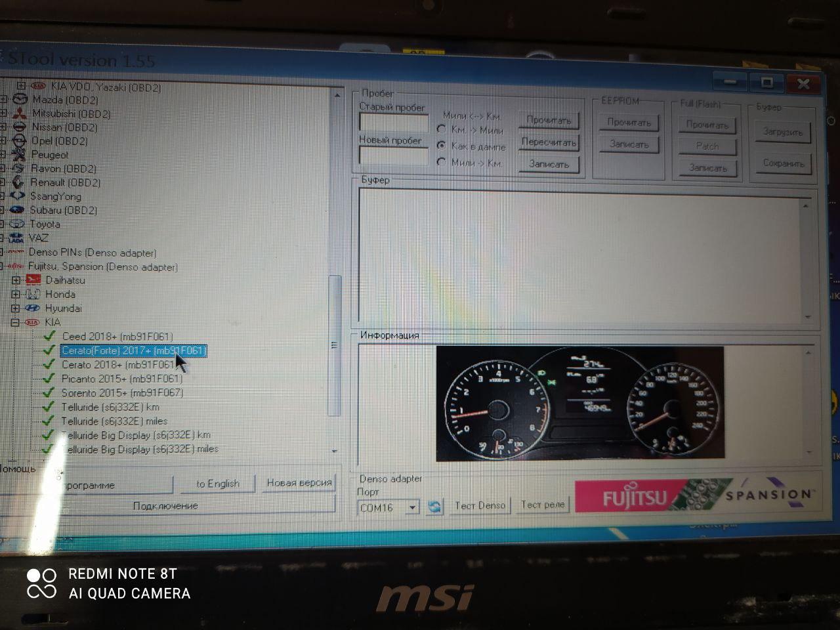Click Записать in the Full (Flash) group
Image resolution: width=840 pixels, height=630 pixels.
708,168
